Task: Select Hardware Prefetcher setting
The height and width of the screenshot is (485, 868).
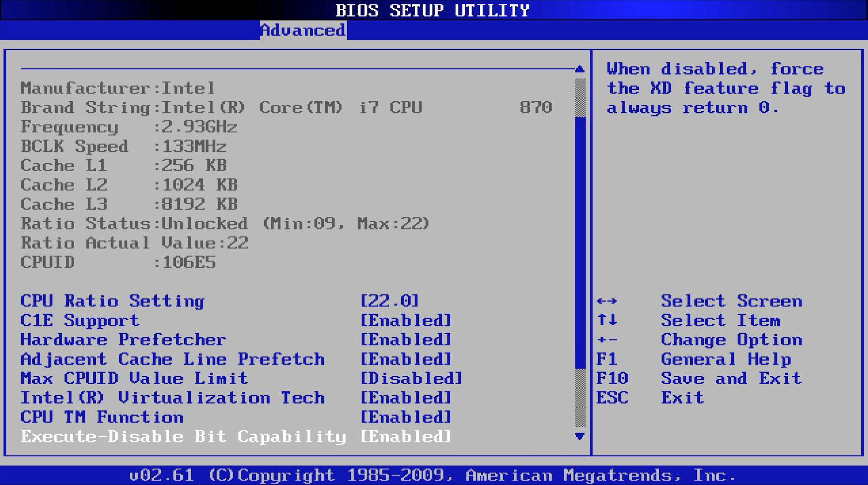Action: (x=123, y=340)
